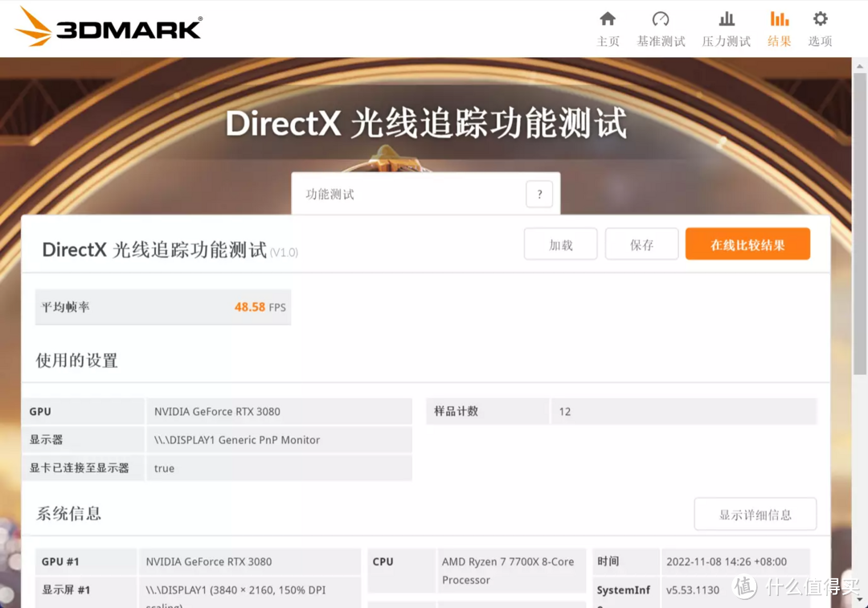Click the 保存 (Save) button
Image resolution: width=868 pixels, height=608 pixels.
pyautogui.click(x=641, y=244)
